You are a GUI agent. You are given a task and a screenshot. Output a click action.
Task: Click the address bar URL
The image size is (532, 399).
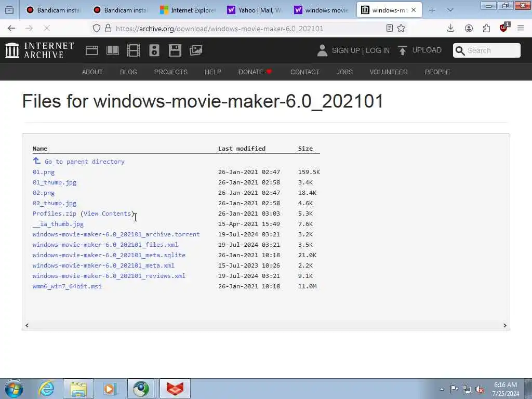pos(220,29)
